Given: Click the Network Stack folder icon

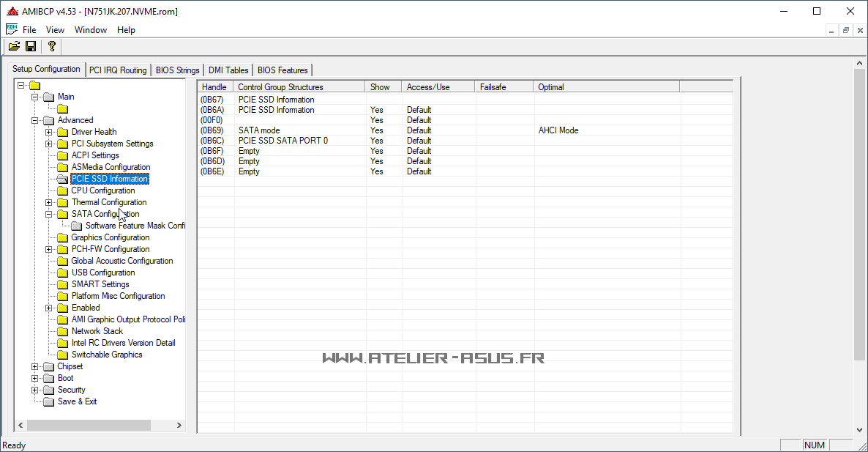Looking at the screenshot, I should 62,331.
